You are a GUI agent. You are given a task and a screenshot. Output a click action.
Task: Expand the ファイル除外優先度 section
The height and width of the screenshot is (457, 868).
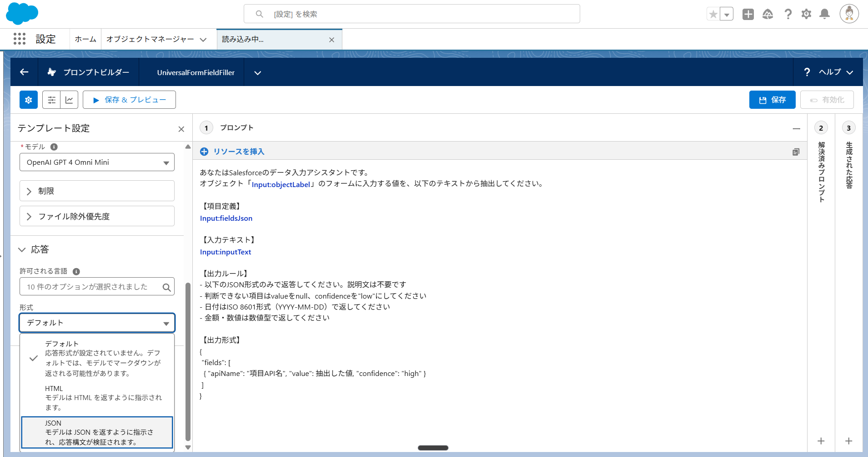click(x=97, y=216)
